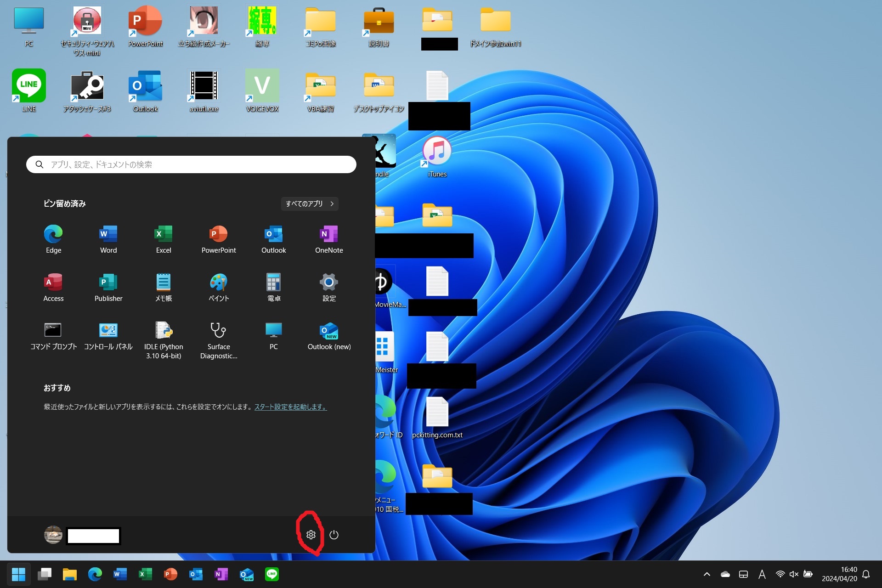Open Access from the pinned section
The height and width of the screenshot is (588, 882).
(53, 287)
